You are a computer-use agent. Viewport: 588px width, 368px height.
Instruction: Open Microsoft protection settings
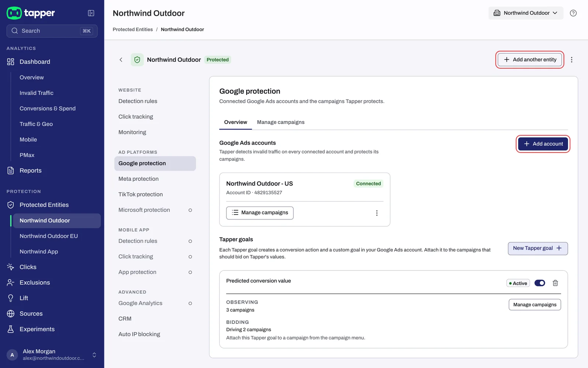[155, 210]
